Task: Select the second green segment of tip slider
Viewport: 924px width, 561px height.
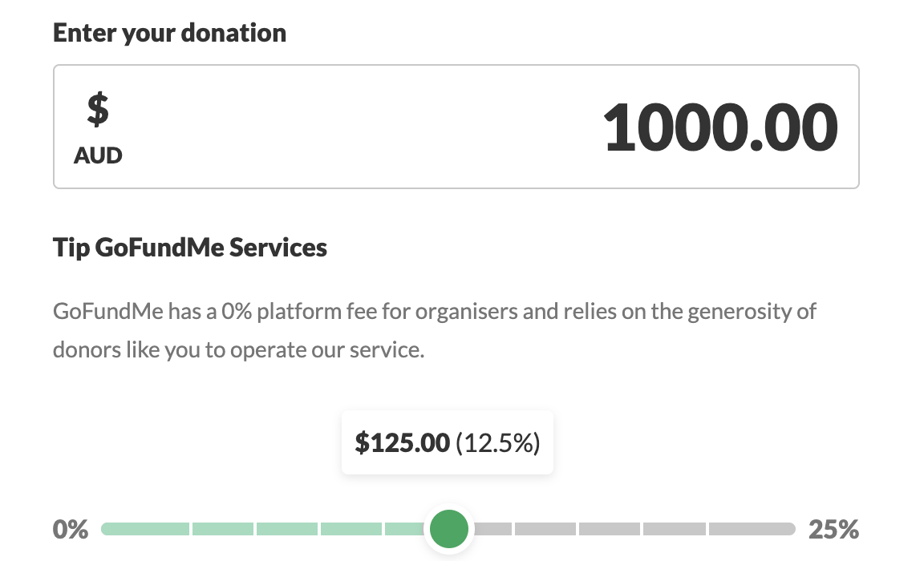Action: click(x=223, y=529)
